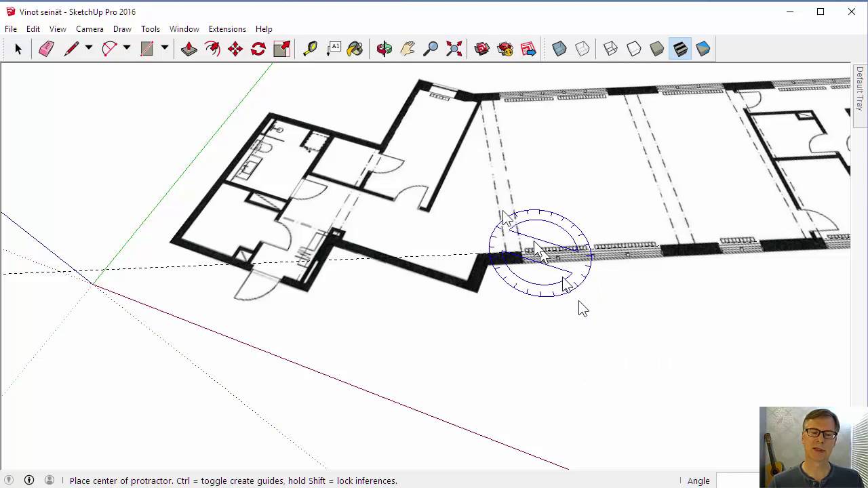
Task: Click the credits info status icon
Action: point(29,480)
